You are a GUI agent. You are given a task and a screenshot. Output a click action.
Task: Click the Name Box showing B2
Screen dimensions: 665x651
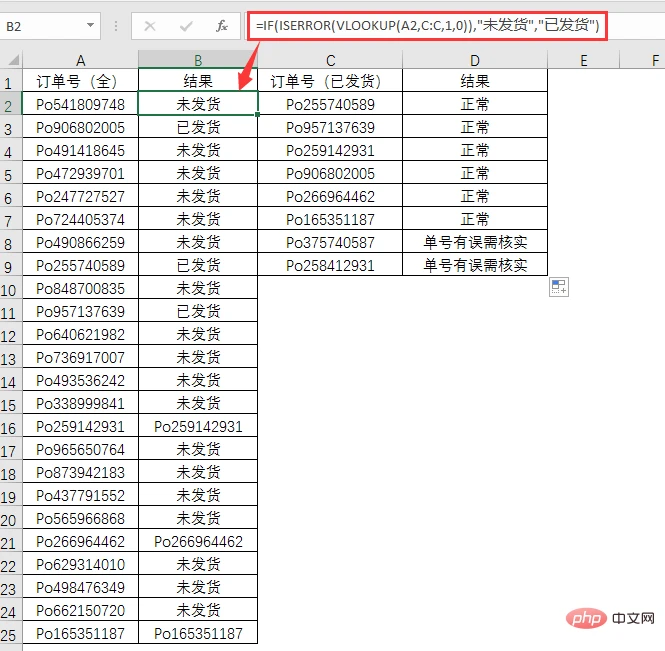coord(50,26)
